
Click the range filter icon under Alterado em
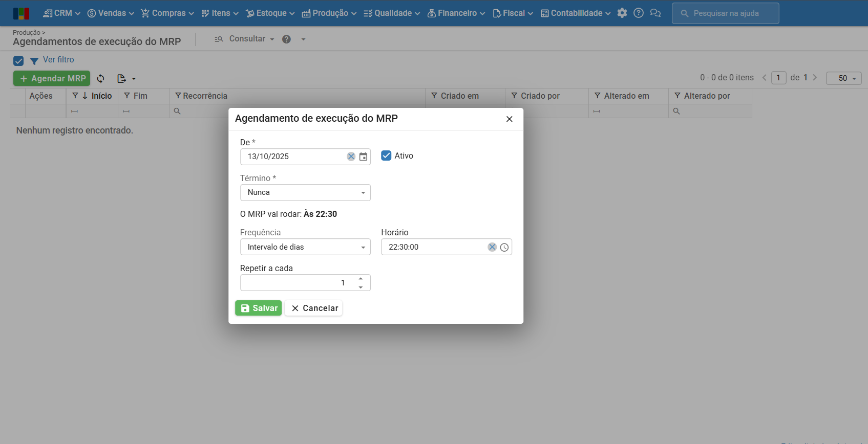tap(597, 111)
